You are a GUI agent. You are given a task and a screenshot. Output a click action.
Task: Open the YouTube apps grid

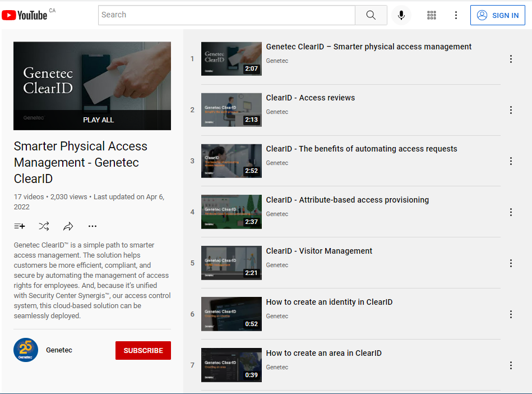pos(432,15)
